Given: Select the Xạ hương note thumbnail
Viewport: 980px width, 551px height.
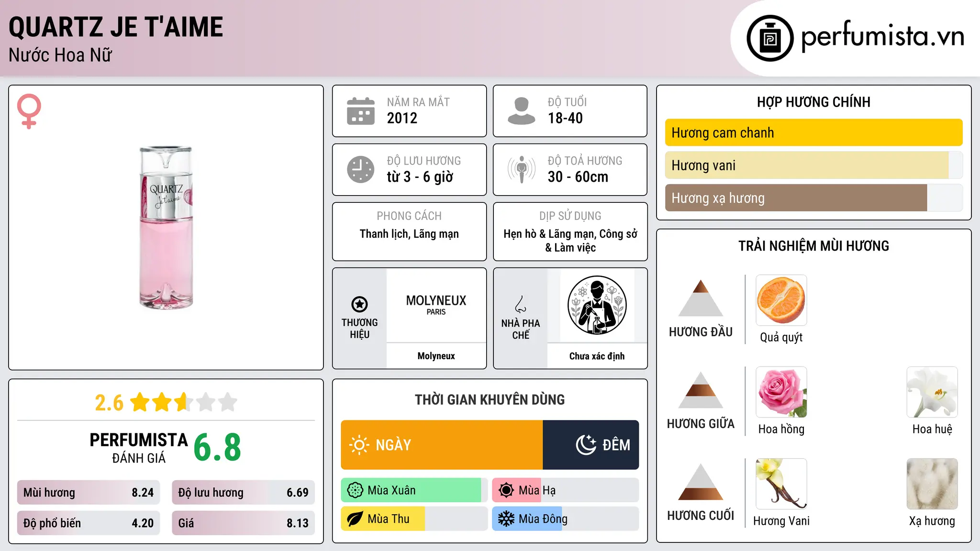Looking at the screenshot, I should tap(932, 484).
